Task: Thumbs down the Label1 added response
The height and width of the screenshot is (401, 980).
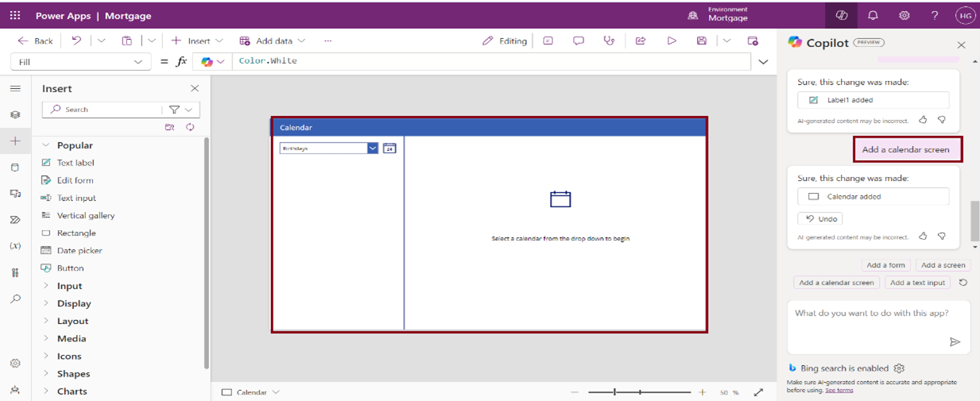Action: pos(942,120)
